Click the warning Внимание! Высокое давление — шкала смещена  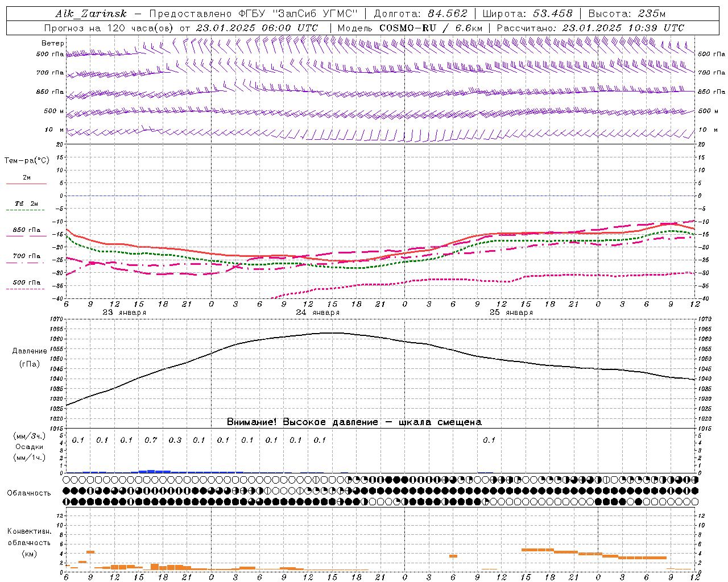[x=354, y=422]
